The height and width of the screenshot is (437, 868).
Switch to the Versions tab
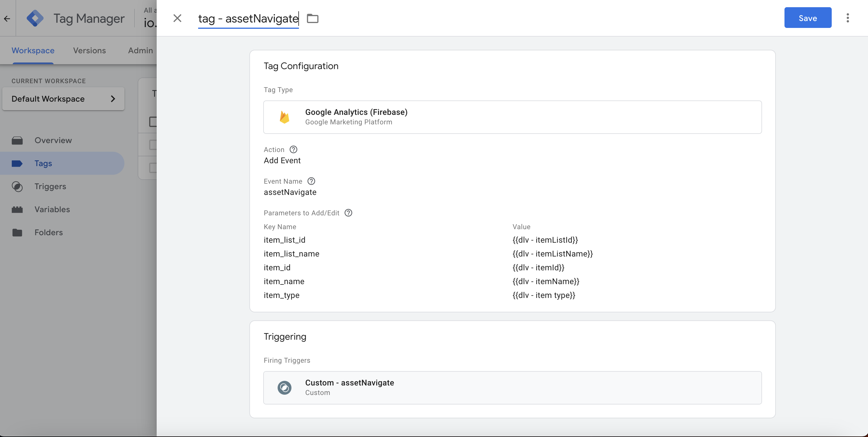point(89,51)
